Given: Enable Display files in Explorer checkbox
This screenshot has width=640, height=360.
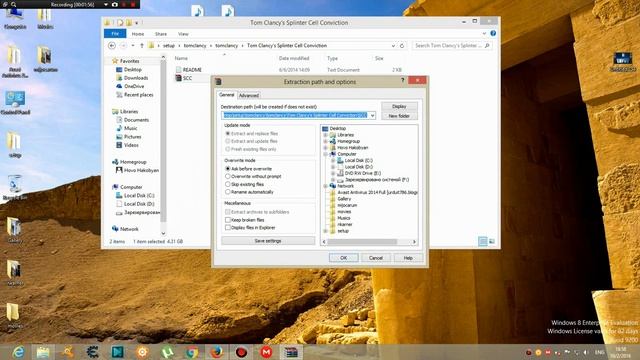Looking at the screenshot, I should pyautogui.click(x=228, y=227).
